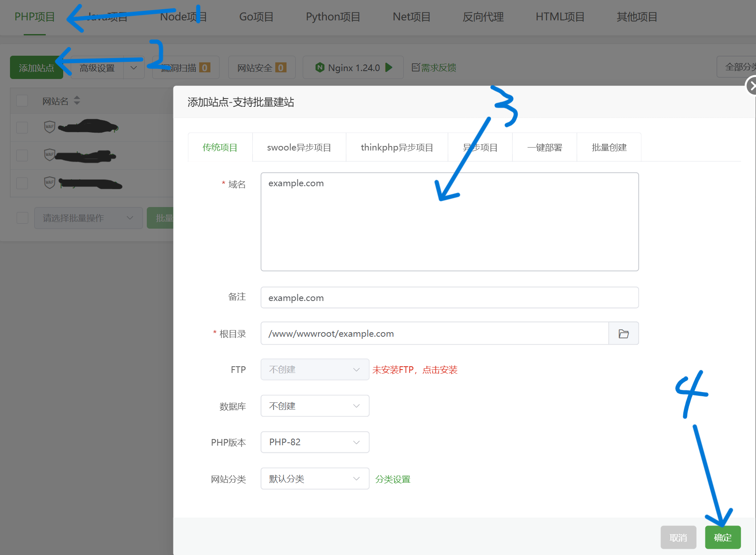The image size is (756, 555).
Task: Check the first website row checkbox
Action: (22, 127)
